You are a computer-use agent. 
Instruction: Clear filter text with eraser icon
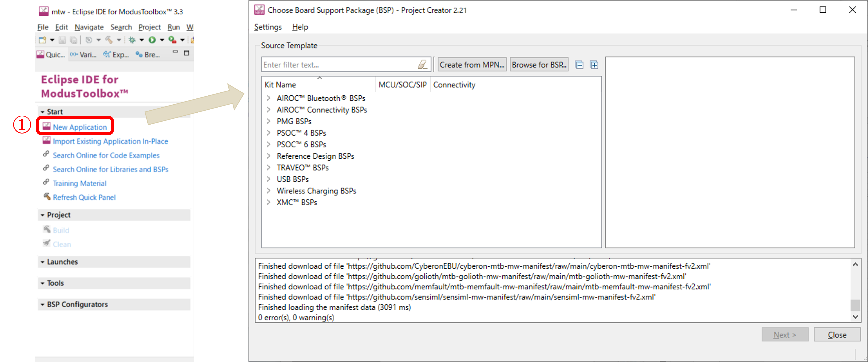[x=422, y=64]
